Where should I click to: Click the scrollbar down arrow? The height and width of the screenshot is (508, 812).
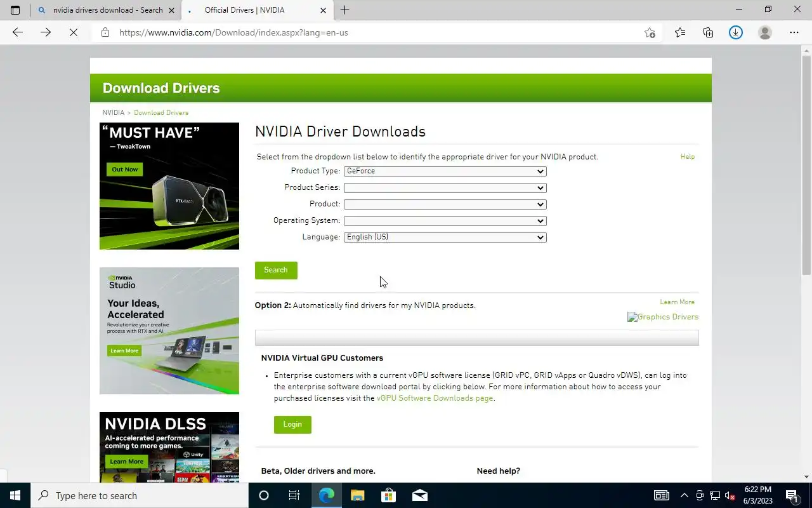tap(806, 477)
